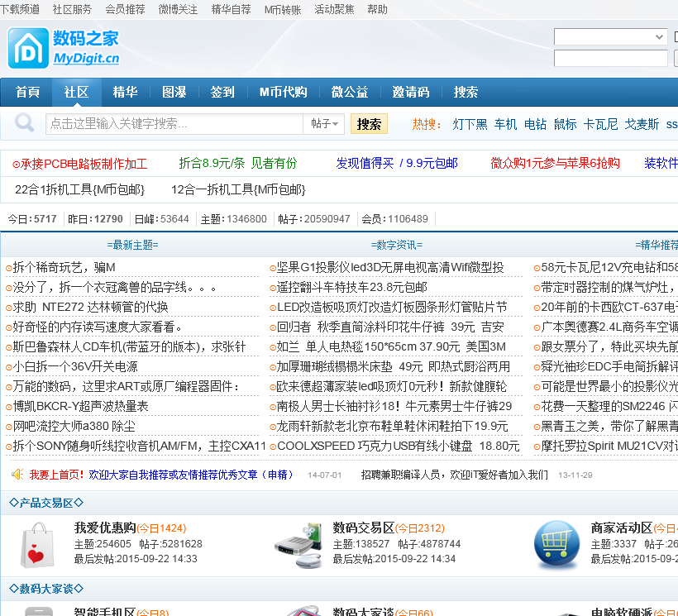This screenshot has height=616, width=678.
Task: Focus the keyword search input field
Action: [174, 124]
